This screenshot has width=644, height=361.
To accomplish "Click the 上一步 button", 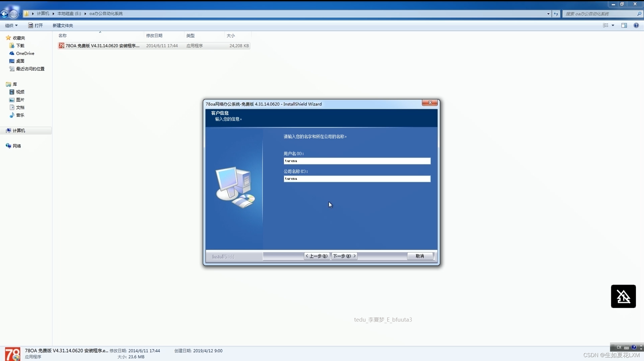I will coord(316,256).
